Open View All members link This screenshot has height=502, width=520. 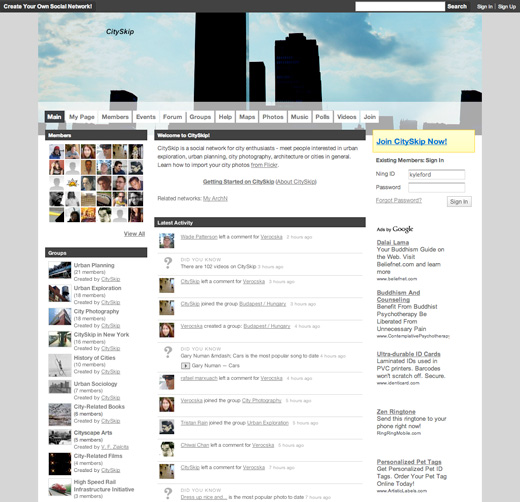click(134, 234)
